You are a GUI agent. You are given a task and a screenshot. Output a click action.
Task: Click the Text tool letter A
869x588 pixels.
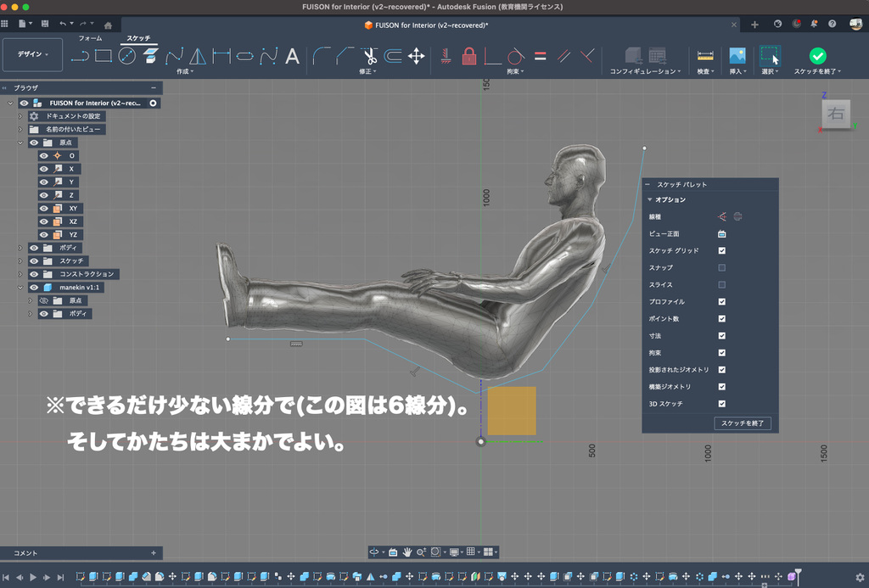click(x=292, y=57)
